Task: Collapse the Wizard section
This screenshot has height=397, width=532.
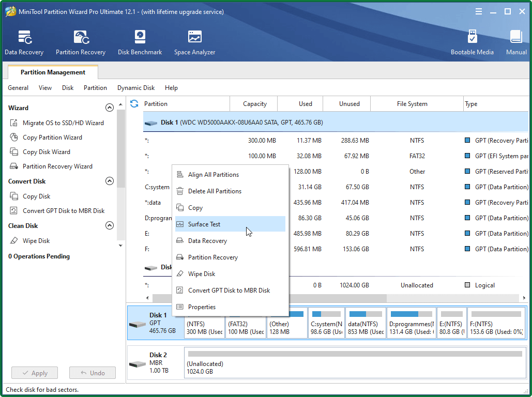Action: pyautogui.click(x=109, y=108)
